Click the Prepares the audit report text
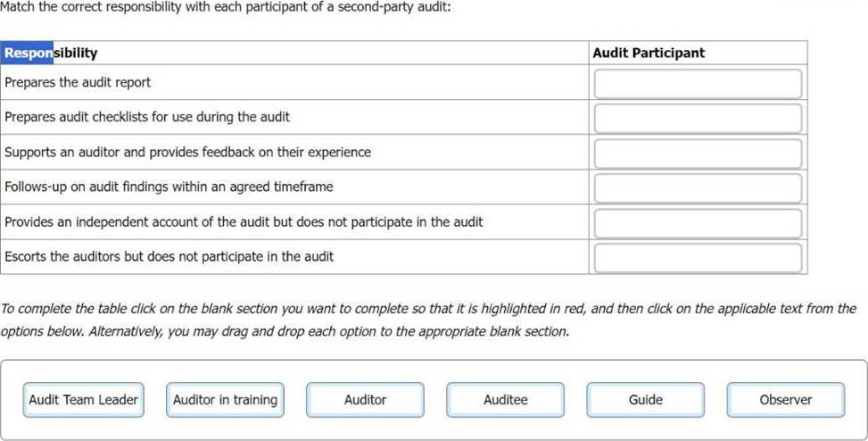 (x=78, y=82)
